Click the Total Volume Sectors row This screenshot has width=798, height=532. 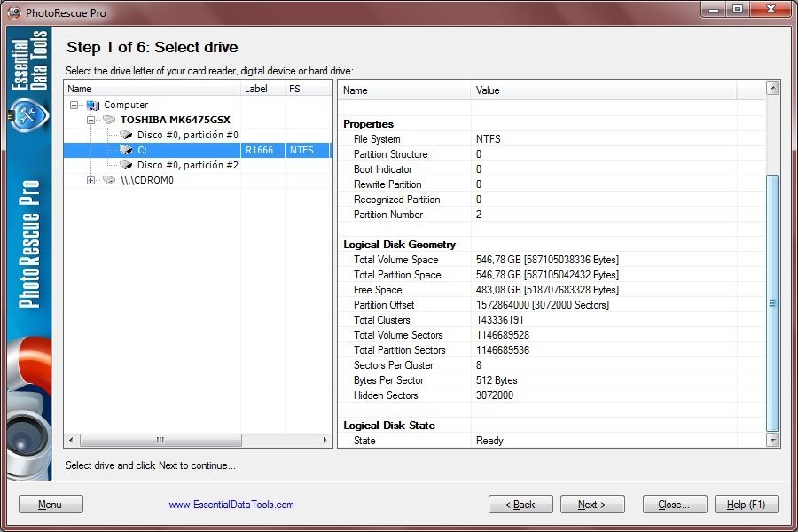coord(552,335)
